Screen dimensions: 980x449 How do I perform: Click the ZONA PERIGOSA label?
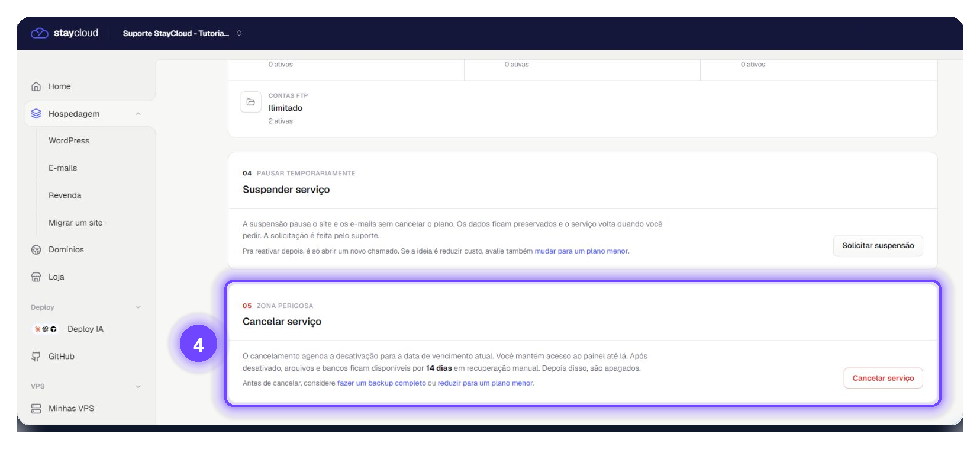coord(285,306)
